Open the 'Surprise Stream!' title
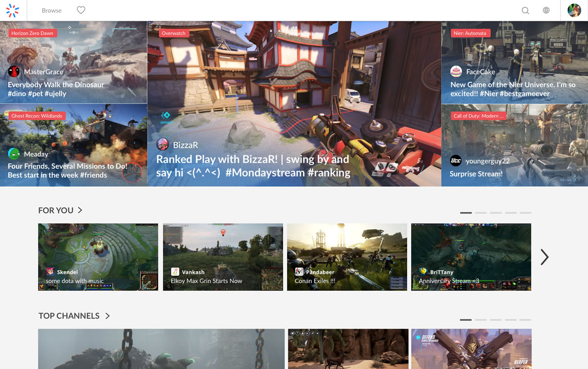Viewport: 588px width, 369px height. tap(476, 174)
